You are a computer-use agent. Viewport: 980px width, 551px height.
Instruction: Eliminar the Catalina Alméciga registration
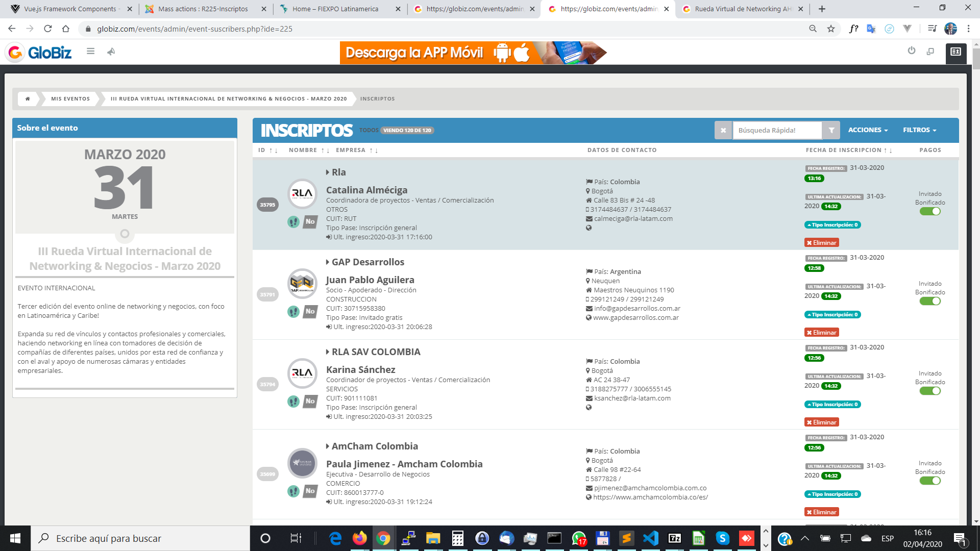click(822, 243)
